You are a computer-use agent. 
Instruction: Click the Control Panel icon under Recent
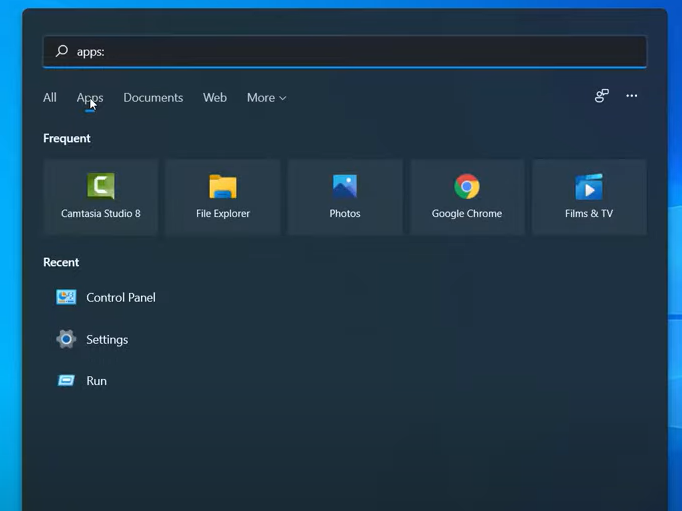66,297
